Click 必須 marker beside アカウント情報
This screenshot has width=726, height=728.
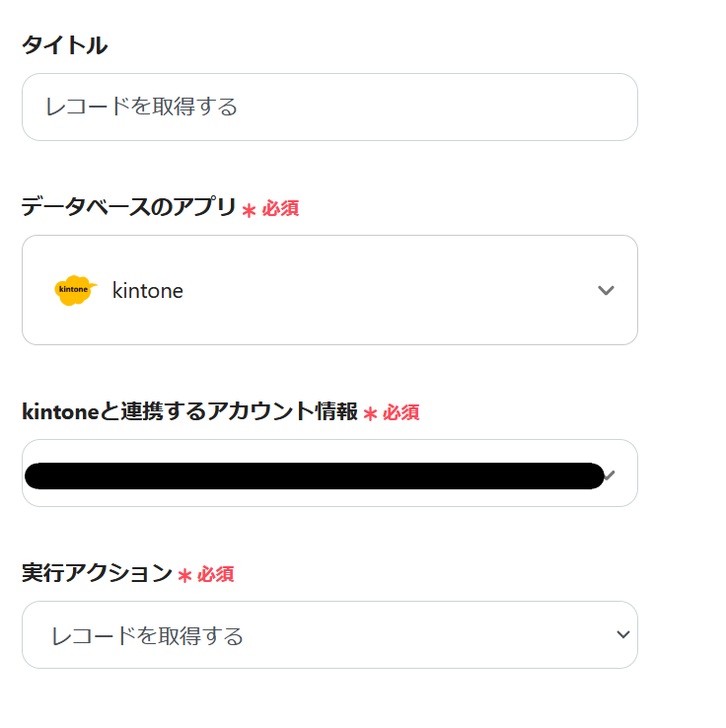coord(401,413)
